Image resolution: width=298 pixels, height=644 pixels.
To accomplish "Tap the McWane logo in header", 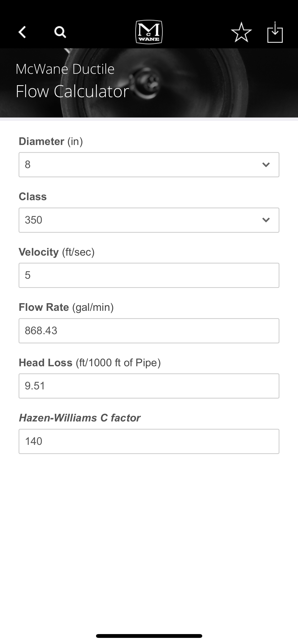I will point(149,32).
